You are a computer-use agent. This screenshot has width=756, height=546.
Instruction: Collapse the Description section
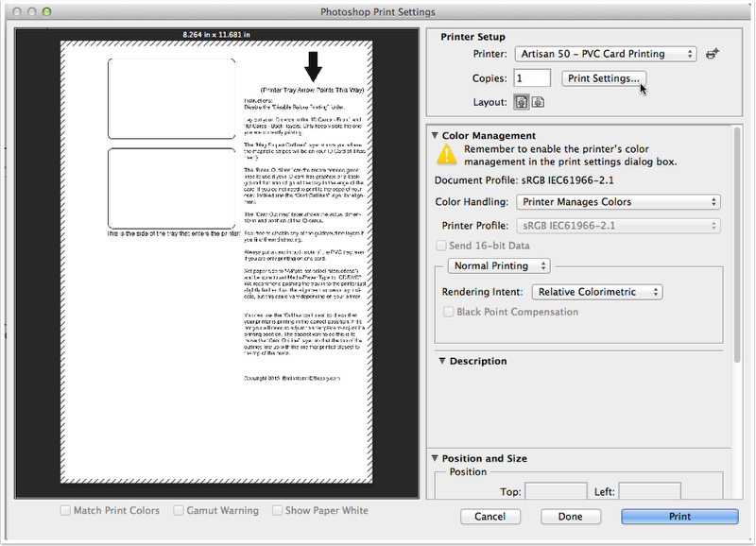pos(442,361)
